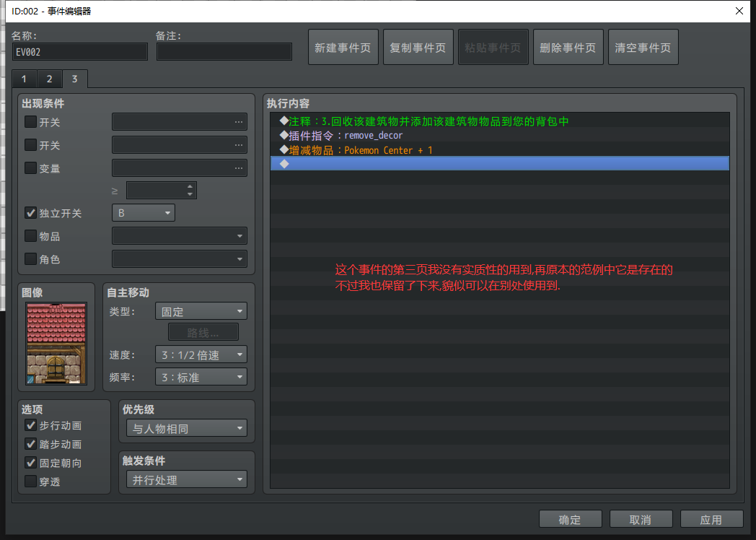The width and height of the screenshot is (756, 540).
Task: Apply changes with the 应用 button
Action: 712,520
